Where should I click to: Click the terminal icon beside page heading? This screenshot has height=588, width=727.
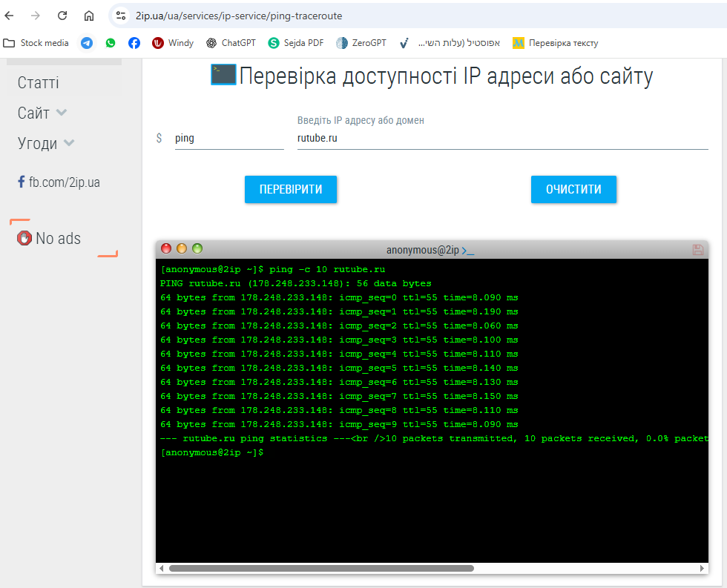click(223, 75)
